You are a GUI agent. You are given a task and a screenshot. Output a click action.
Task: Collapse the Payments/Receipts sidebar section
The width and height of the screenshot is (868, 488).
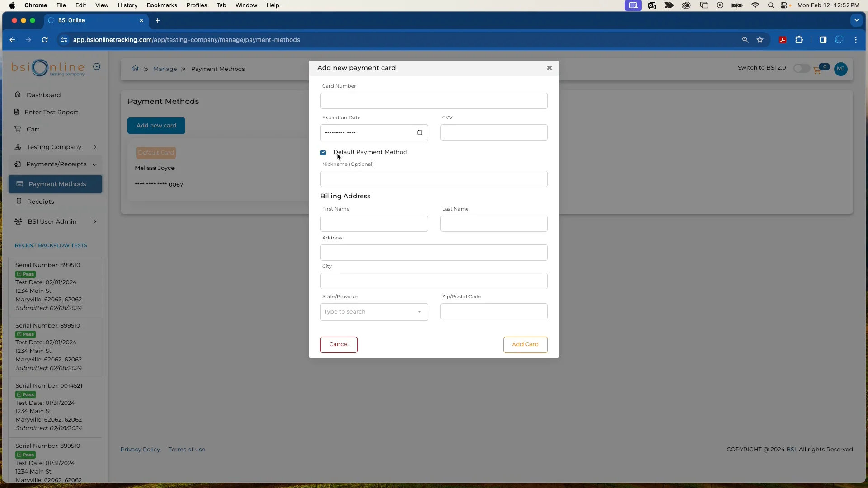(x=95, y=164)
